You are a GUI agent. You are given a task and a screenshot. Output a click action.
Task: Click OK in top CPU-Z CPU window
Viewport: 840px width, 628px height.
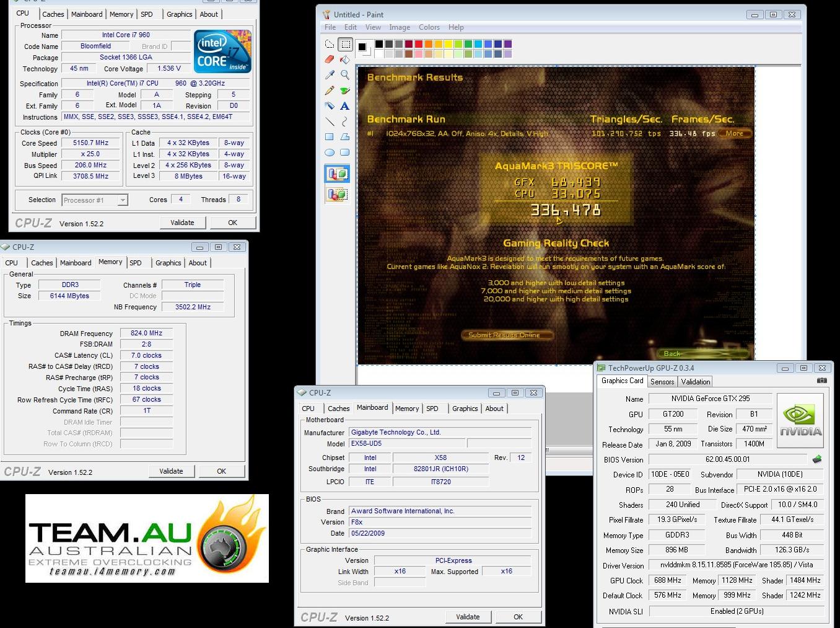(x=233, y=223)
